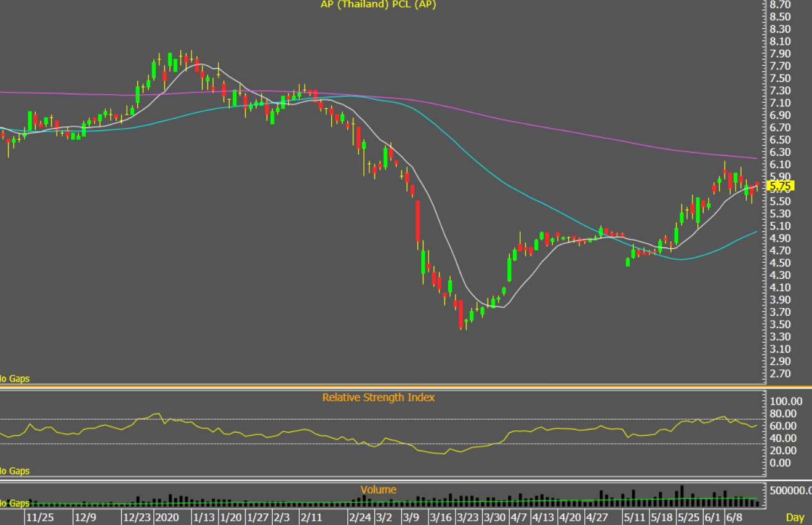The height and width of the screenshot is (525, 812).
Task: Click the 4.50 price axis value
Action: [781, 263]
